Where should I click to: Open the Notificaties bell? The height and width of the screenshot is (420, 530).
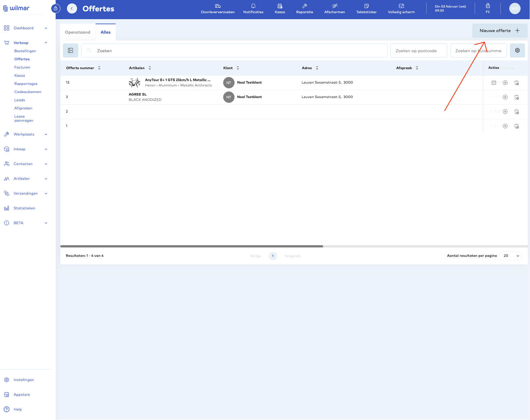tap(253, 8)
